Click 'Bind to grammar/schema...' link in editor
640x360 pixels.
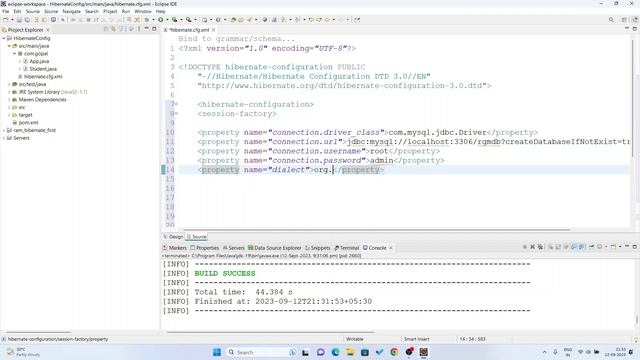[236, 39]
